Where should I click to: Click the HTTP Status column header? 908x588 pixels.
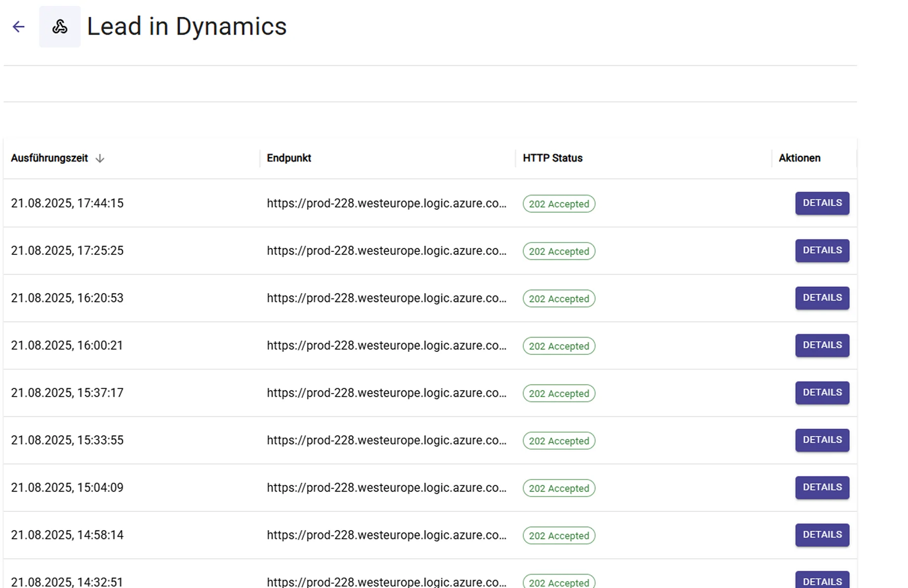coord(553,158)
